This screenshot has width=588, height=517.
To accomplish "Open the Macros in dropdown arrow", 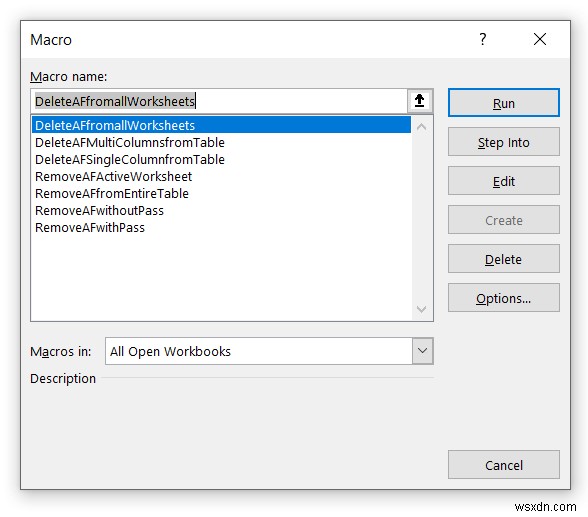I will 422,351.
